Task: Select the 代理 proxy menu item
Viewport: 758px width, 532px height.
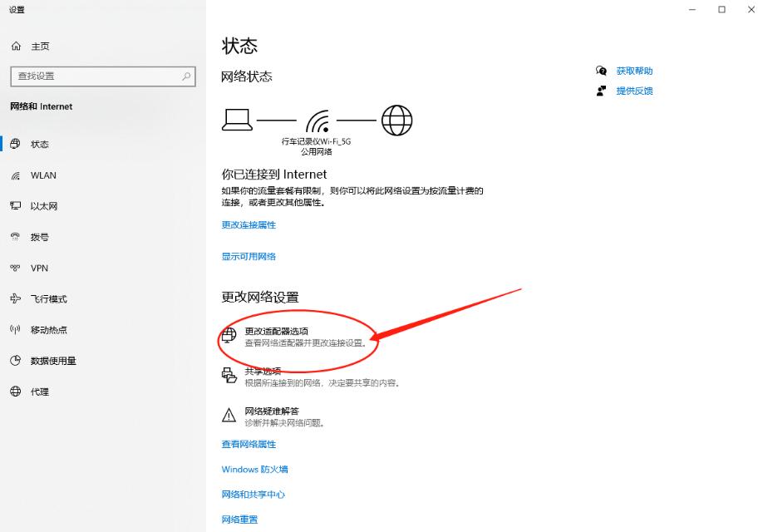Action: point(39,392)
